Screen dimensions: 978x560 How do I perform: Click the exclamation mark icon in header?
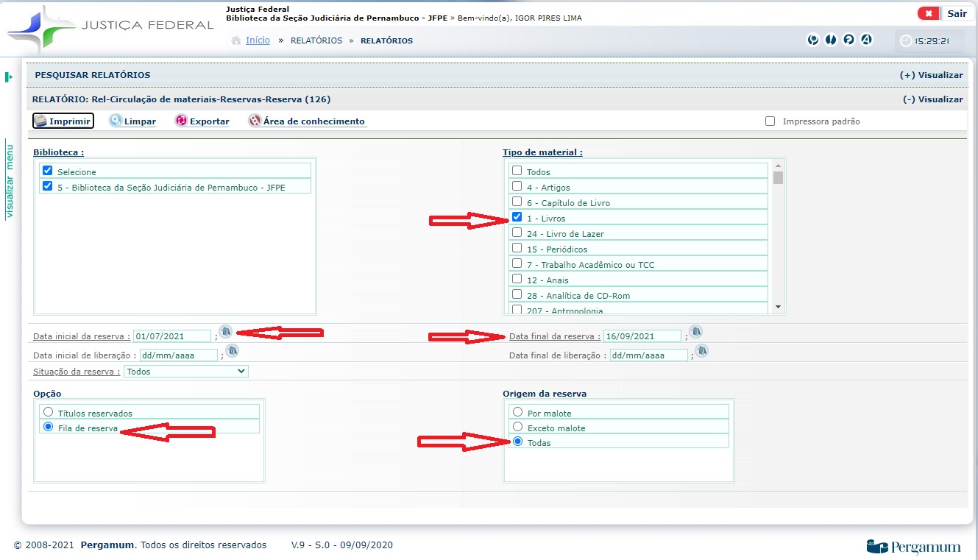[831, 40]
